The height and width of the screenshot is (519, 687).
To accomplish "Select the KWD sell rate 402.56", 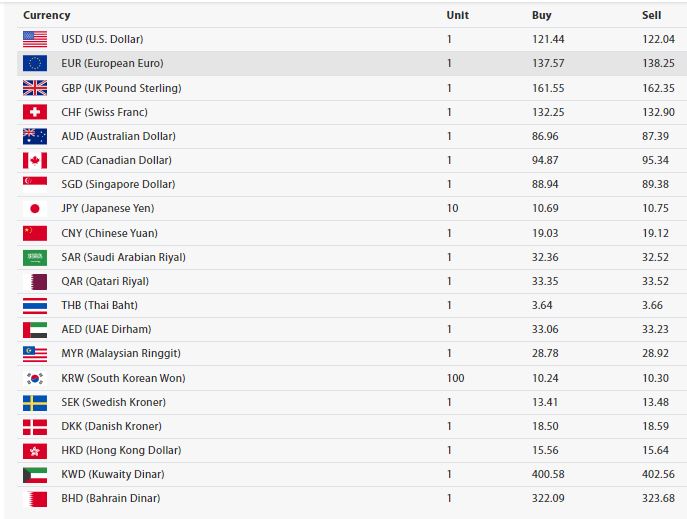I will tap(659, 474).
